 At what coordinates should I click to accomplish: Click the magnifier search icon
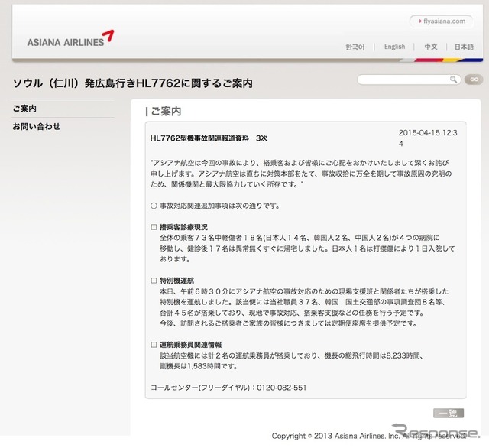point(454,80)
